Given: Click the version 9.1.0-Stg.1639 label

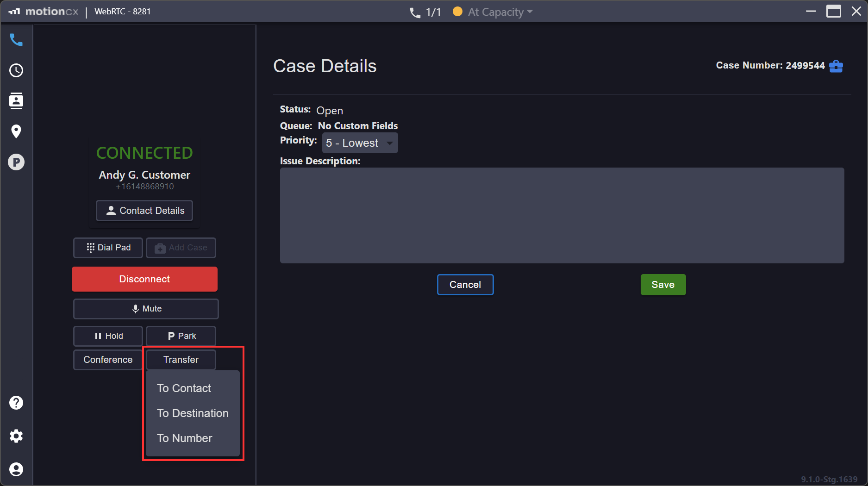Looking at the screenshot, I should coord(829,480).
